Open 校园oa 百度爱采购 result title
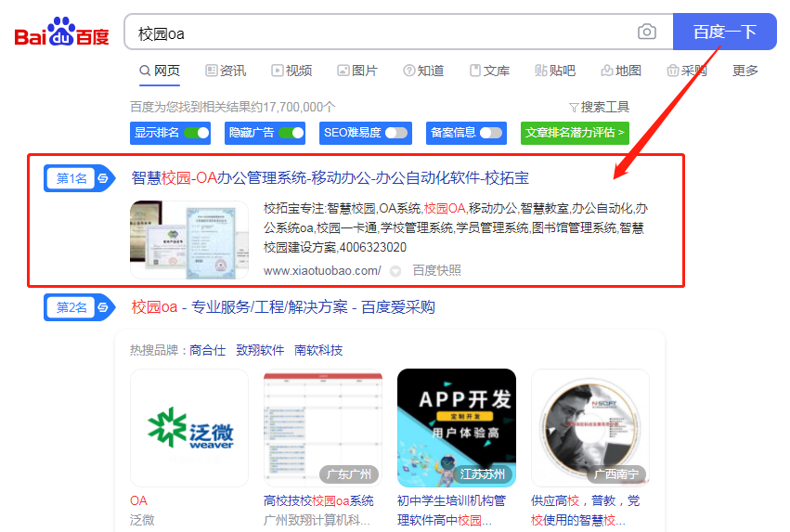Viewport: 790px width, 532px height. [283, 306]
